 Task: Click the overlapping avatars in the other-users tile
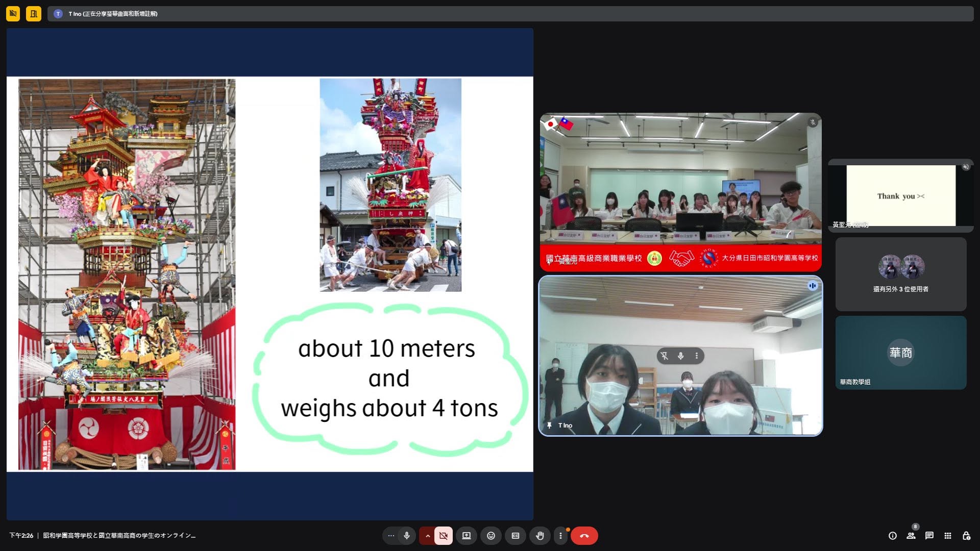pos(901,266)
